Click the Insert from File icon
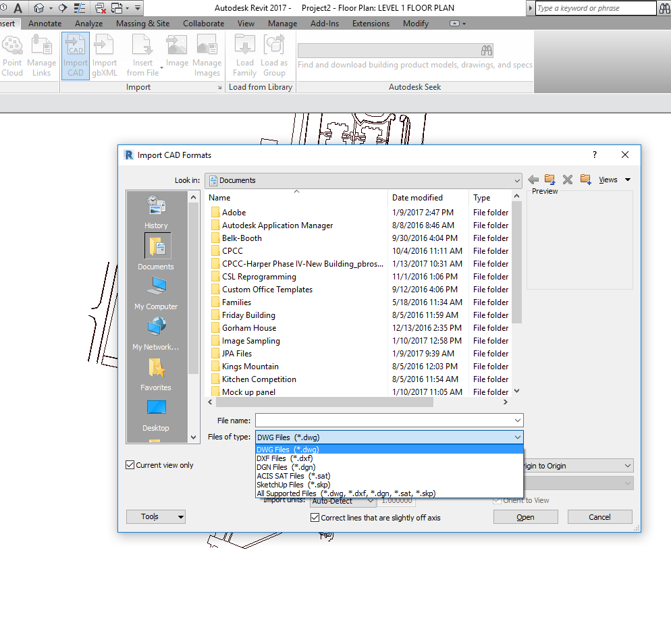 pyautogui.click(x=142, y=56)
